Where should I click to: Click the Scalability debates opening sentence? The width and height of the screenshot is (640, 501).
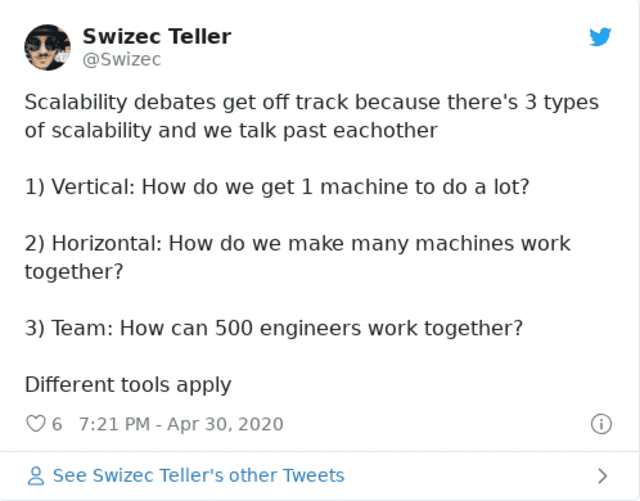[x=311, y=116]
